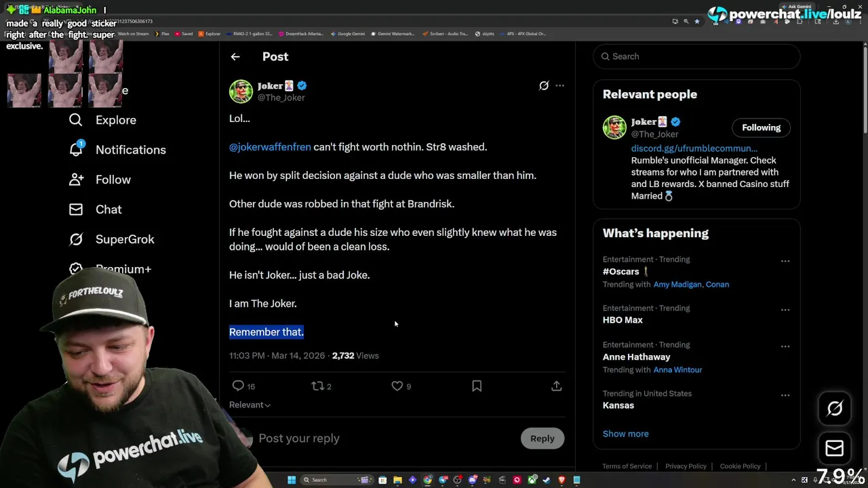
Task: Click the Chat envelope icon in sidebar
Action: tap(76, 209)
